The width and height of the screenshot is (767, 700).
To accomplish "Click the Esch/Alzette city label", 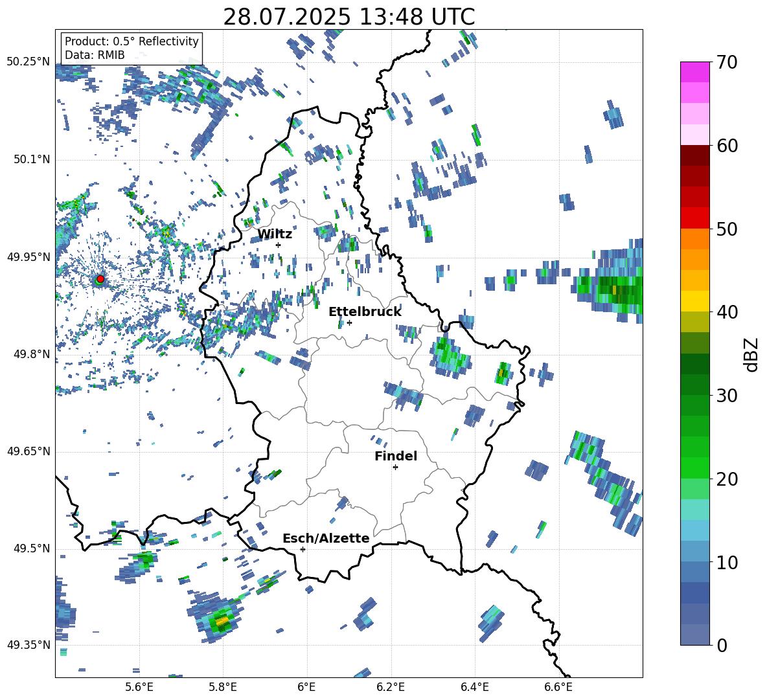I will (x=326, y=538).
